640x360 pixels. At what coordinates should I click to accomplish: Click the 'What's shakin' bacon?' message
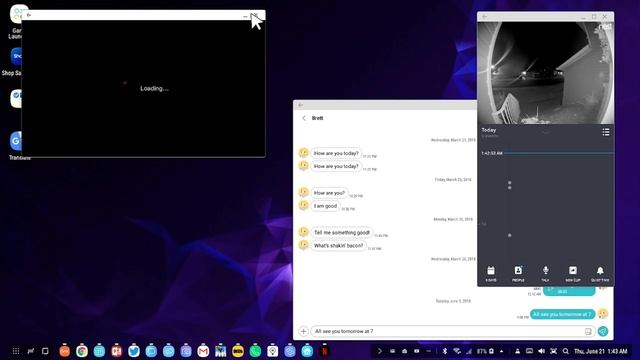338,246
